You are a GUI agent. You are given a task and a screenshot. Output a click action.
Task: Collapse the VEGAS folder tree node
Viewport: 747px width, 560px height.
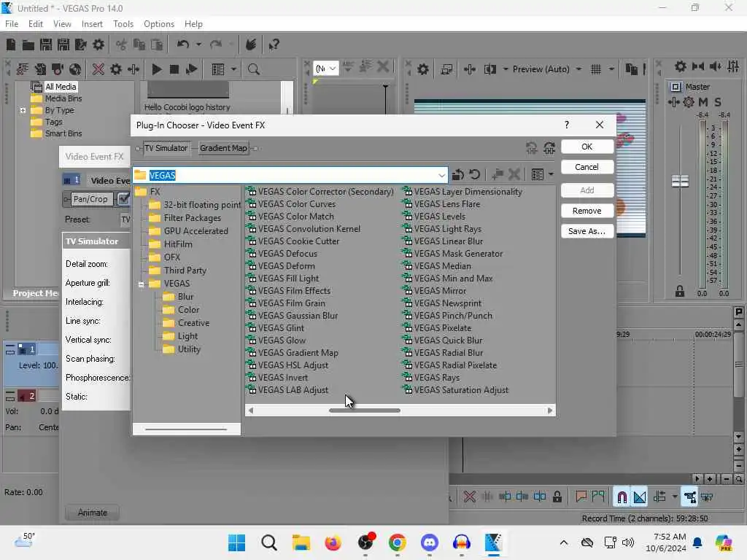coord(142,284)
